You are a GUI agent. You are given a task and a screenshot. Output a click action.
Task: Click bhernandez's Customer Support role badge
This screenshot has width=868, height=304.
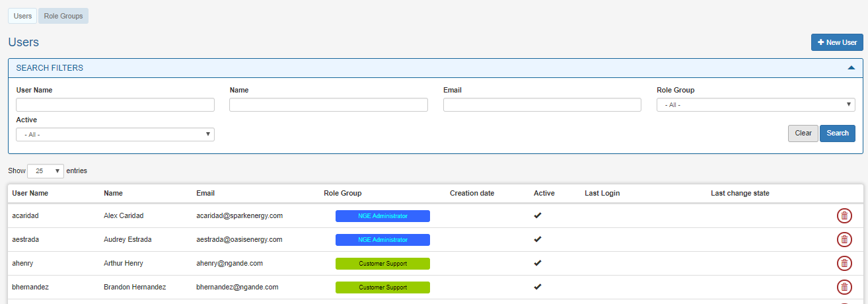[x=382, y=287]
